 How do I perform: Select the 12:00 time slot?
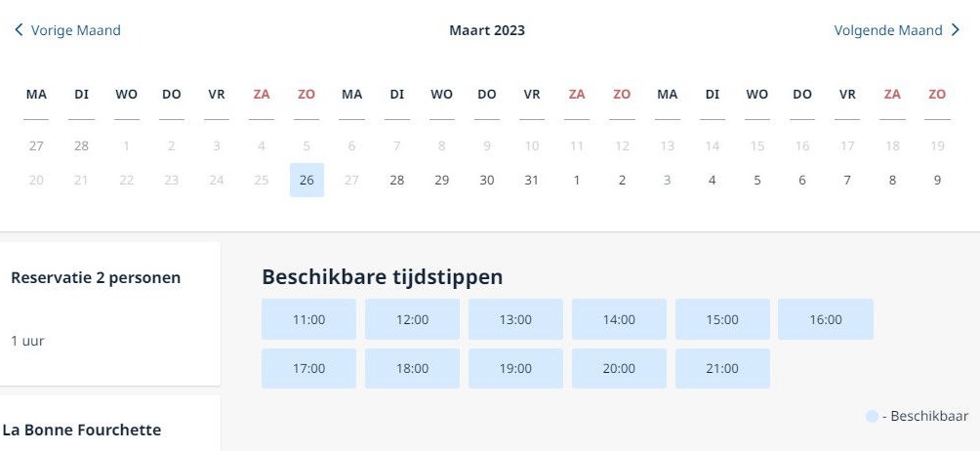coord(413,319)
